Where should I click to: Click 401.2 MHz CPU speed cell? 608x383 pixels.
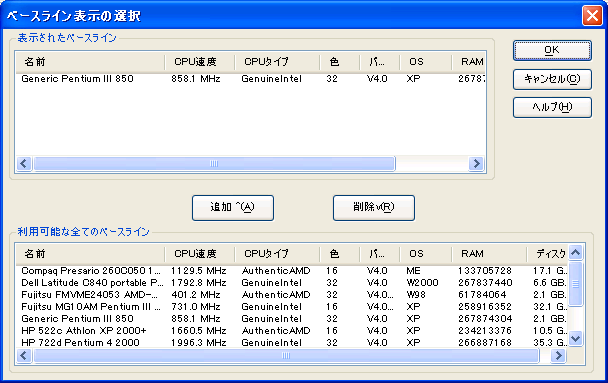tap(196, 295)
